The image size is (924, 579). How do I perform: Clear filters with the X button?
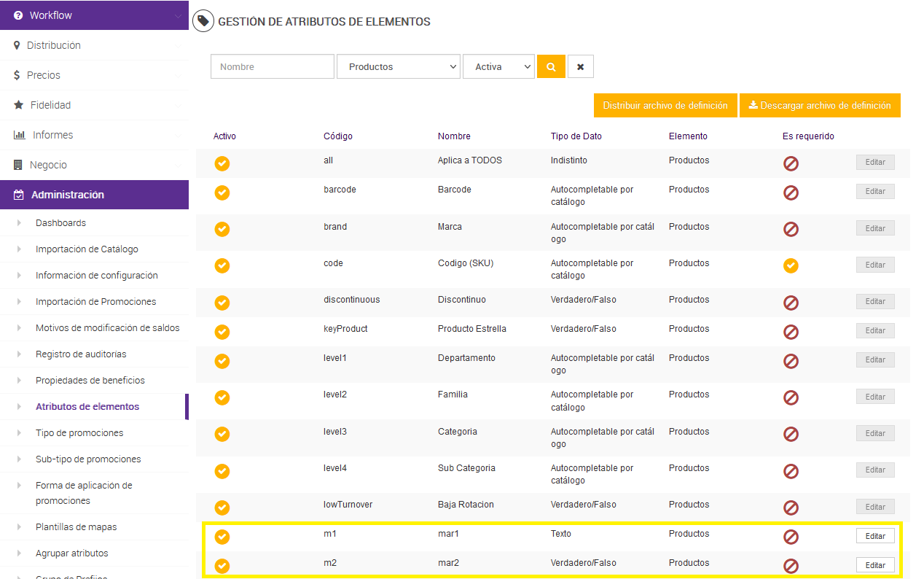580,66
